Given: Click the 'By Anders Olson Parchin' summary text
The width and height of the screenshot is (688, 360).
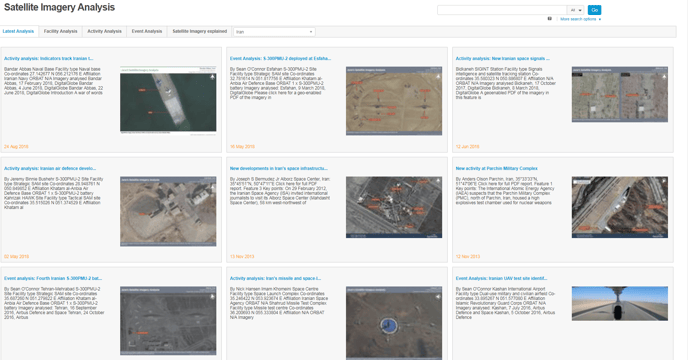Looking at the screenshot, I should click(x=505, y=191).
